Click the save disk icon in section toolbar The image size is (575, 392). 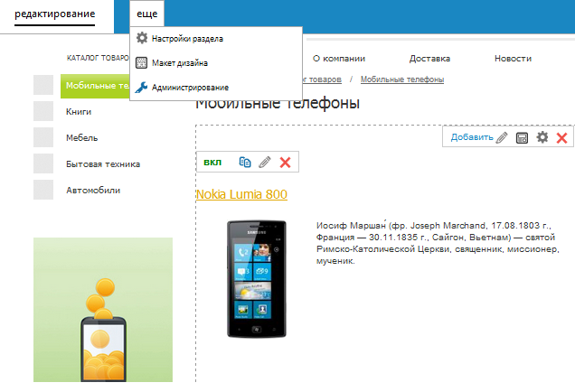click(522, 137)
